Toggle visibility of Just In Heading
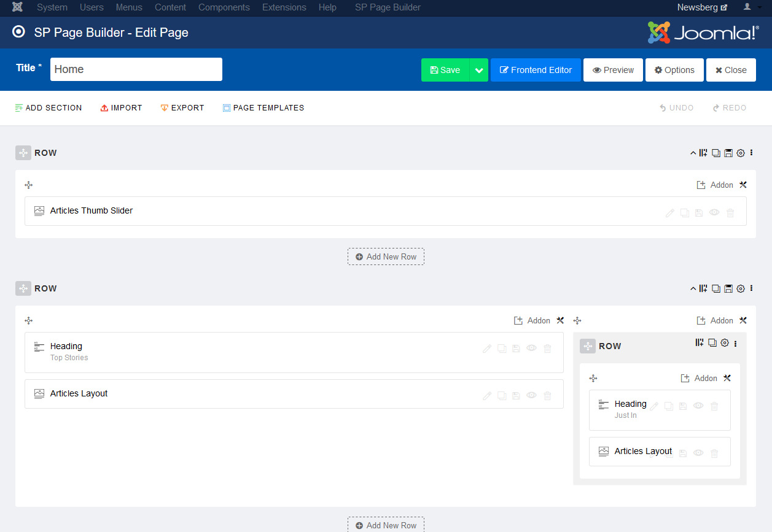The width and height of the screenshot is (772, 532). click(x=698, y=406)
